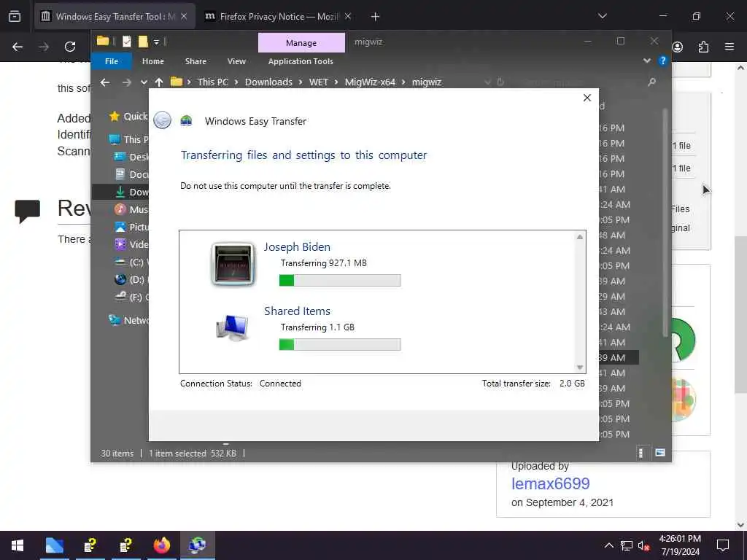This screenshot has height=560, width=747.
Task: Open the Home ribbon tab
Action: (153, 61)
